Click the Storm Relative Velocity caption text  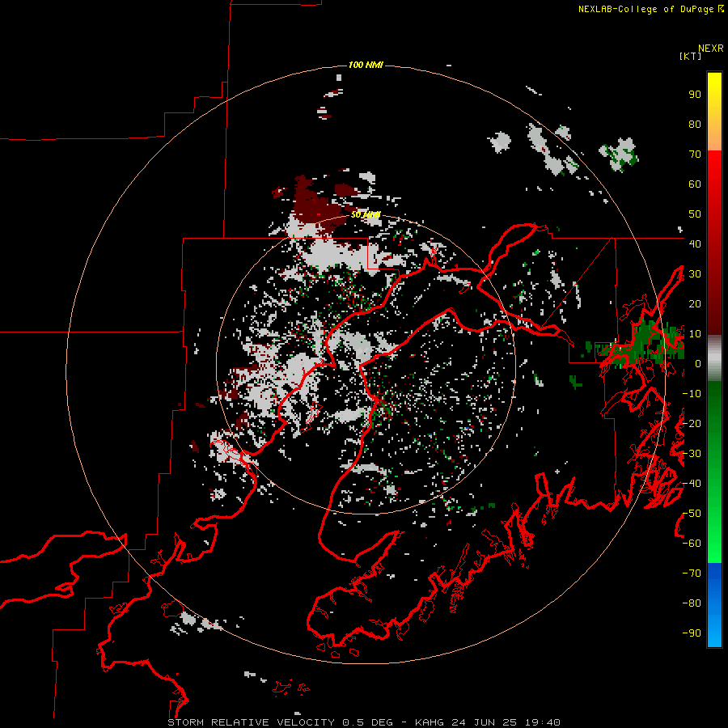coord(363,722)
